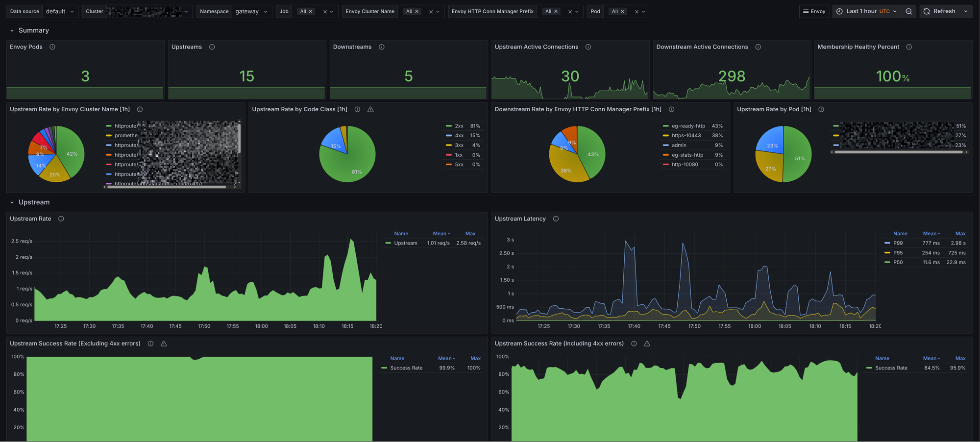Toggle P99 series in Upstream Latency legend
The width and height of the screenshot is (980, 442).
click(898, 243)
